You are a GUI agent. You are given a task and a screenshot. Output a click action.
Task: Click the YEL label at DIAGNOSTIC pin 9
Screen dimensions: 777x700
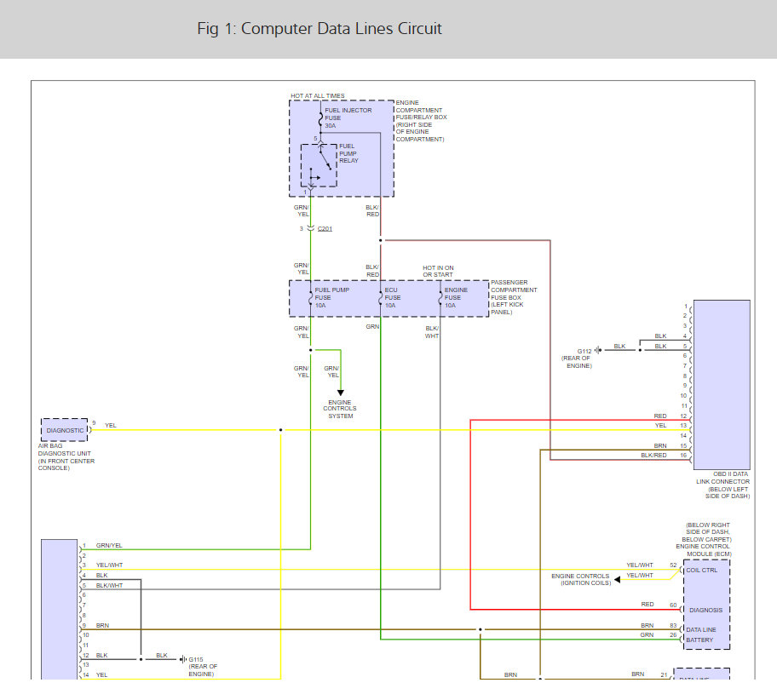111,426
